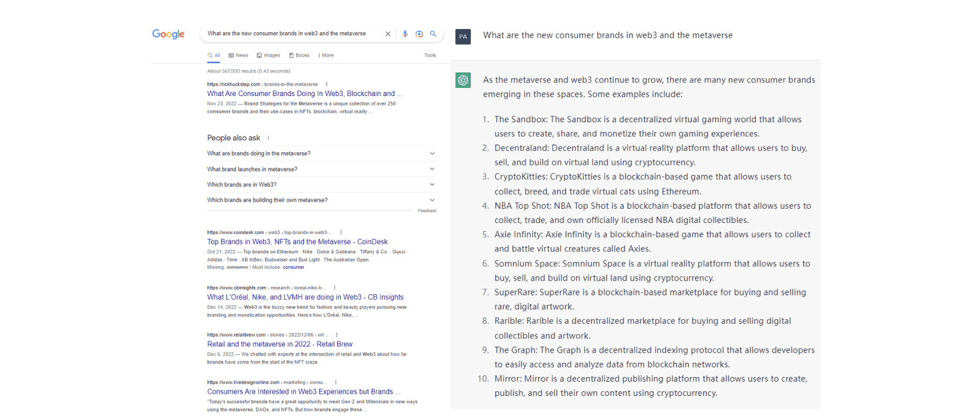
Task: Click the Google logo
Action: click(168, 34)
